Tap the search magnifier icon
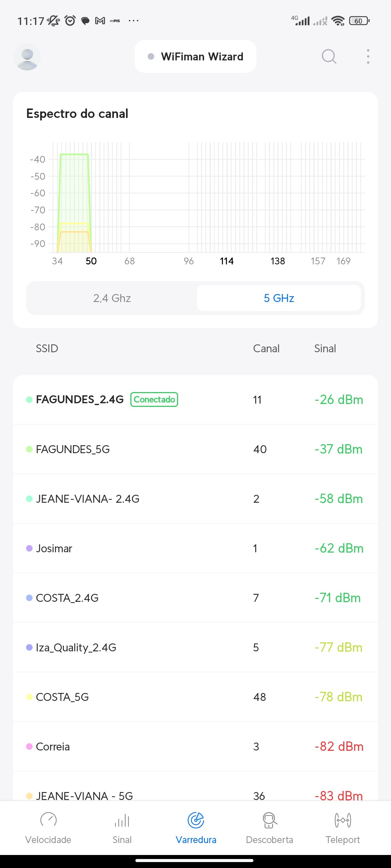 click(x=329, y=56)
